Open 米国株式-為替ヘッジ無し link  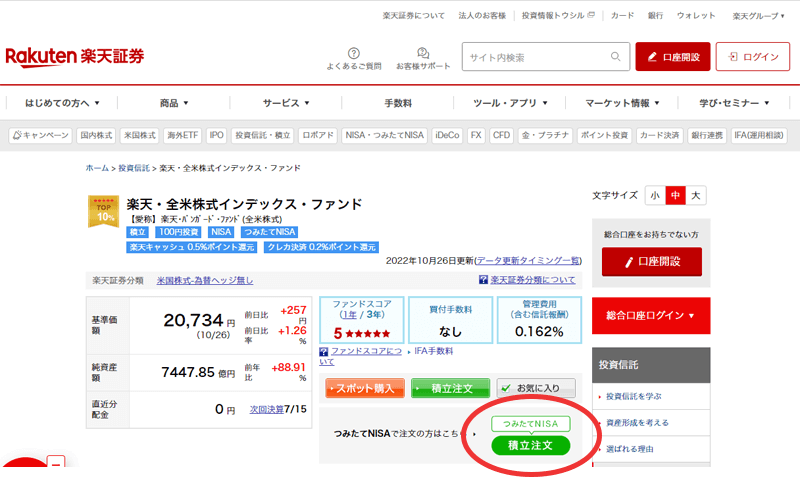[205, 281]
